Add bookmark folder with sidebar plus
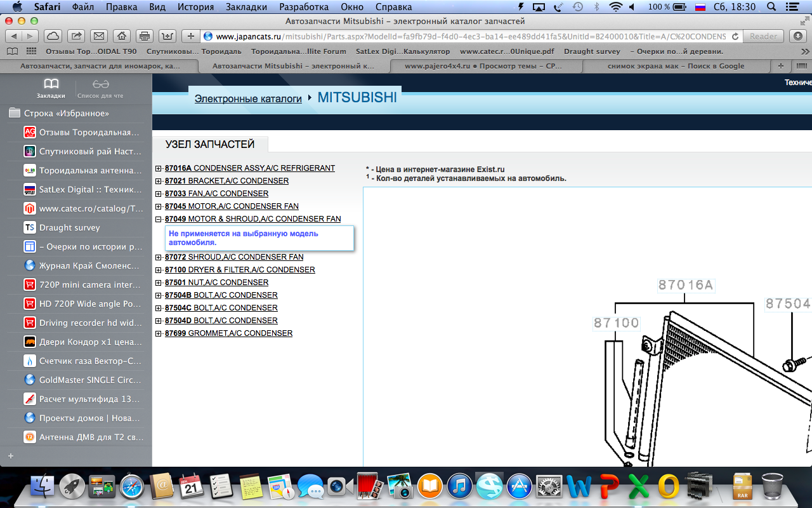The height and width of the screenshot is (508, 812). [x=11, y=455]
